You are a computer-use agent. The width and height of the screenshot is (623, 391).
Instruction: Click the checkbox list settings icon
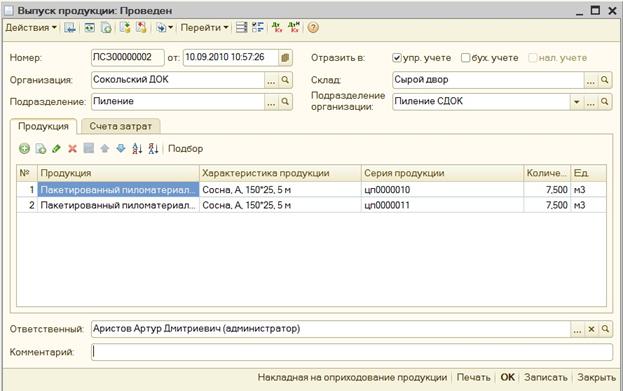pyautogui.click(x=257, y=28)
